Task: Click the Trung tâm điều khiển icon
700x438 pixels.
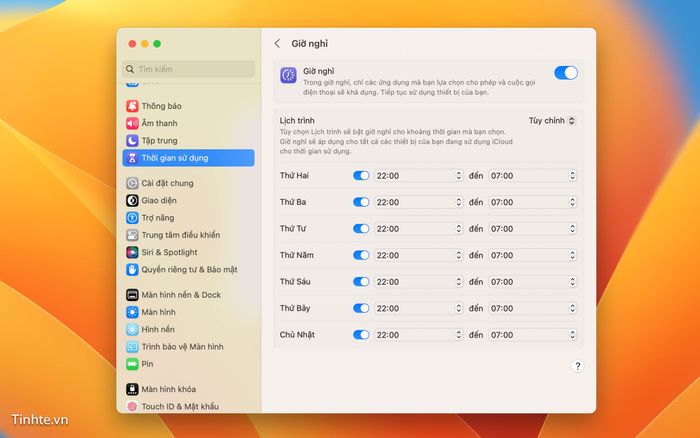Action: coord(132,235)
